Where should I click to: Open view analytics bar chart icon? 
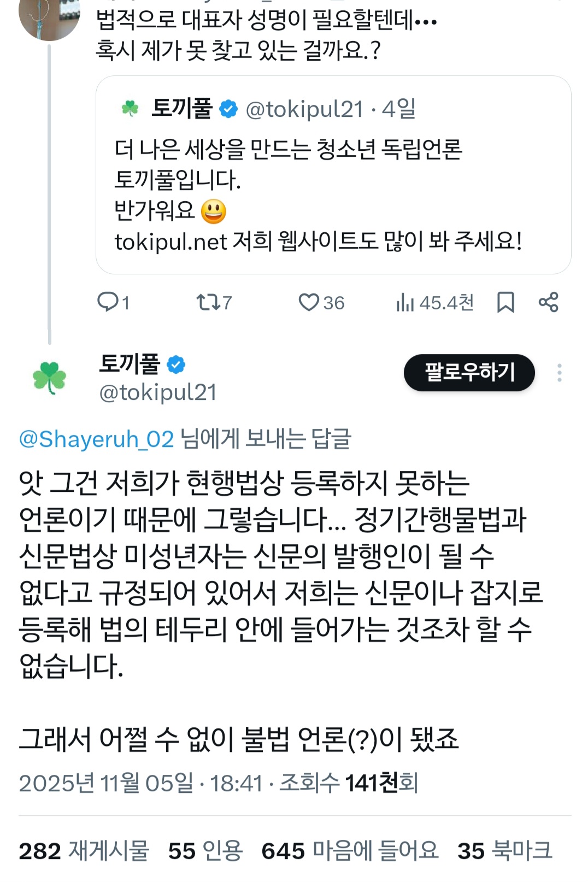405,302
